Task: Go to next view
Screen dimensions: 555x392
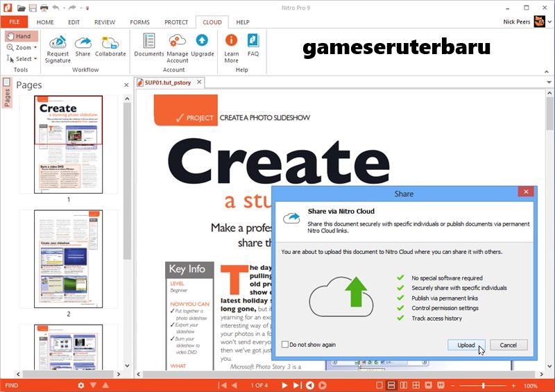Action: click(x=323, y=385)
